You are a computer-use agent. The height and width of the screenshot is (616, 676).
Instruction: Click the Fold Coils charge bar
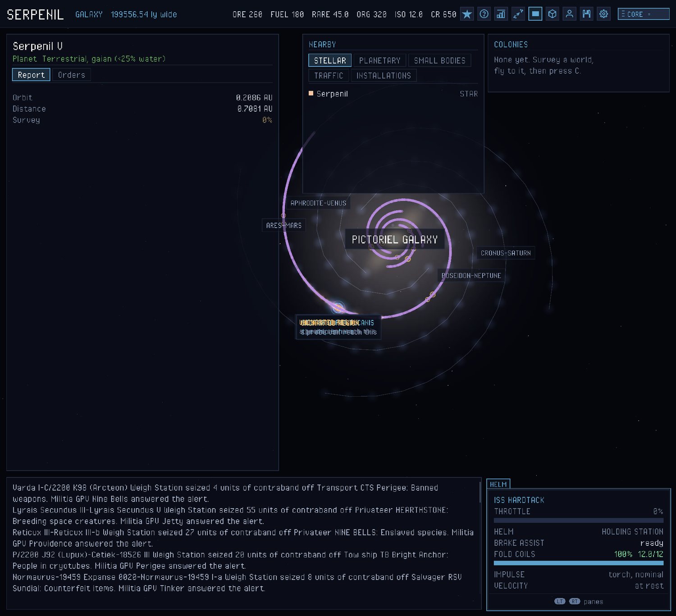click(579, 563)
